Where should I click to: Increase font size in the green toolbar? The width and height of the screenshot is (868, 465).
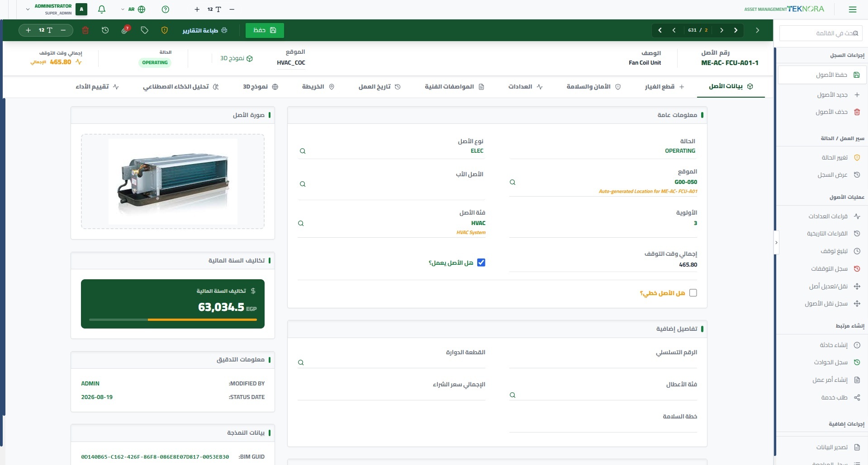coord(28,30)
